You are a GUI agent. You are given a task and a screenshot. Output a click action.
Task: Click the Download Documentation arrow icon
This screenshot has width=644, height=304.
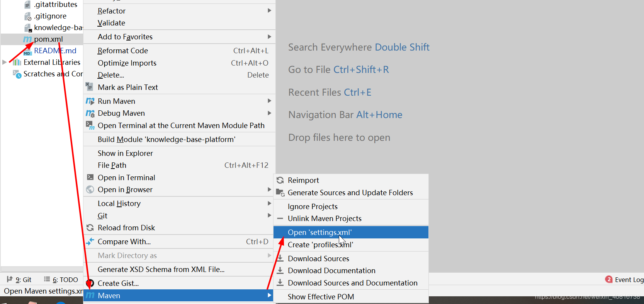pyautogui.click(x=280, y=270)
